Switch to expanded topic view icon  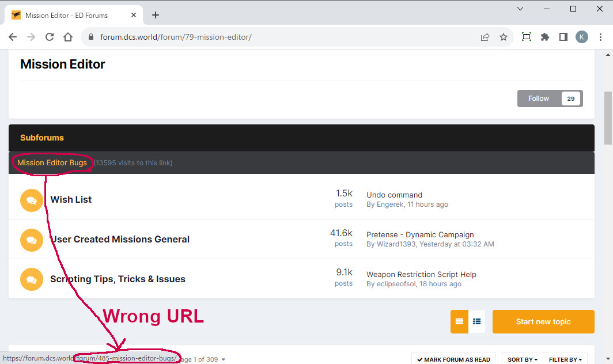point(459,321)
